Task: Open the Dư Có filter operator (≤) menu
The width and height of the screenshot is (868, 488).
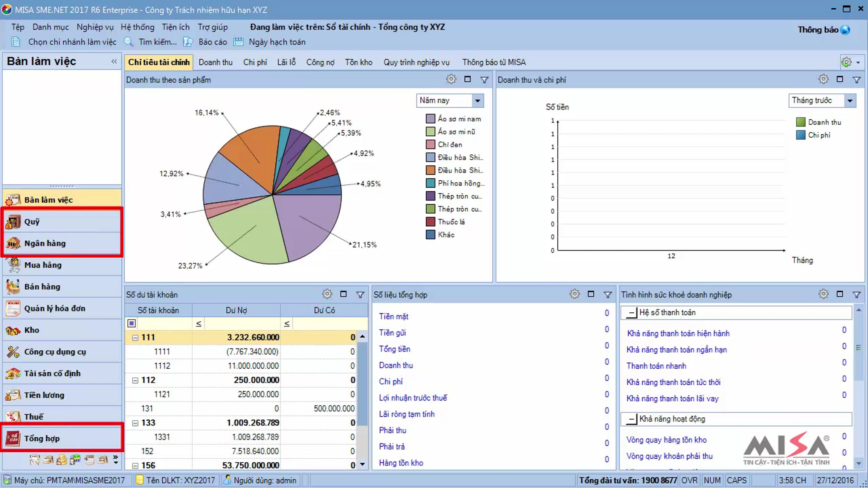Action: click(287, 324)
